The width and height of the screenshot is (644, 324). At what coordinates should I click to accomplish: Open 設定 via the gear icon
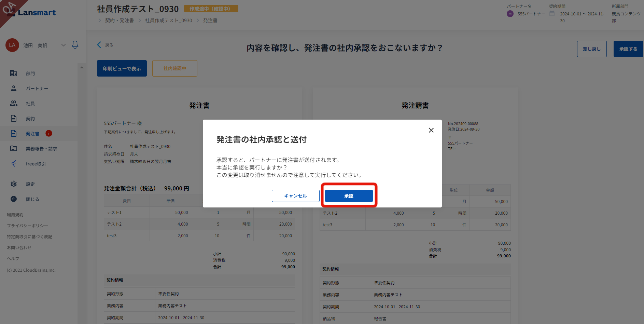(14, 184)
